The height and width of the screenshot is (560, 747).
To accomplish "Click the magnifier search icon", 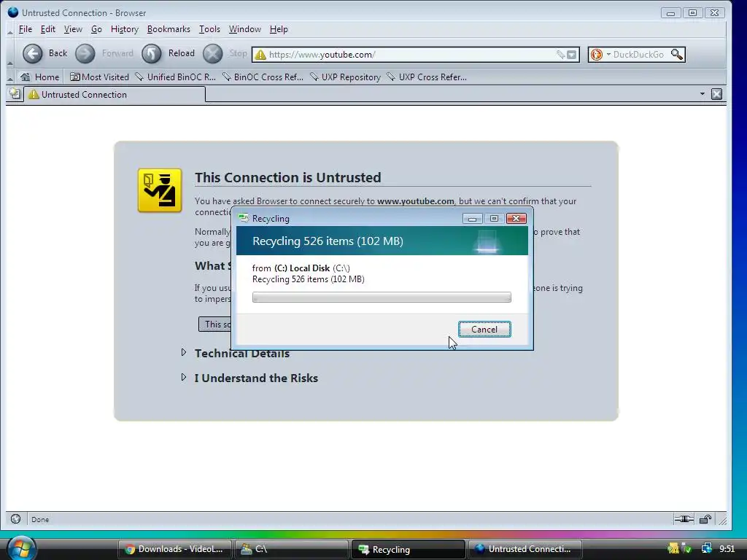I will (676, 54).
